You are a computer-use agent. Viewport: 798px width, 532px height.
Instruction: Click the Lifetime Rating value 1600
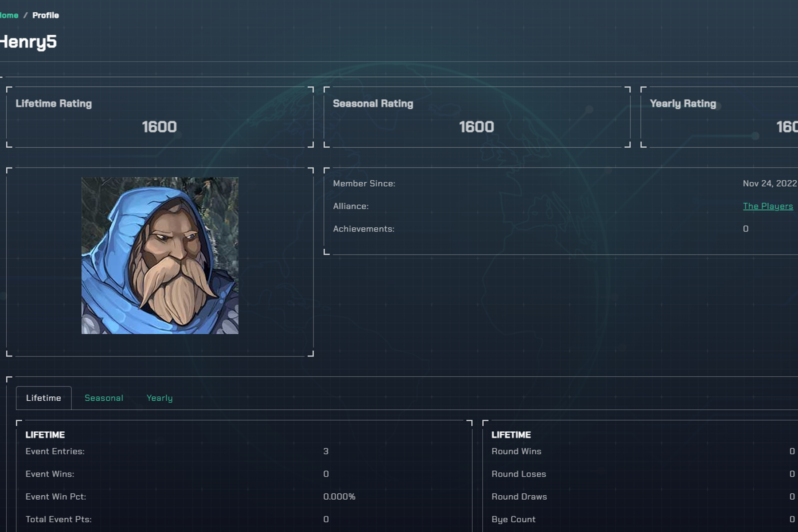coord(159,127)
